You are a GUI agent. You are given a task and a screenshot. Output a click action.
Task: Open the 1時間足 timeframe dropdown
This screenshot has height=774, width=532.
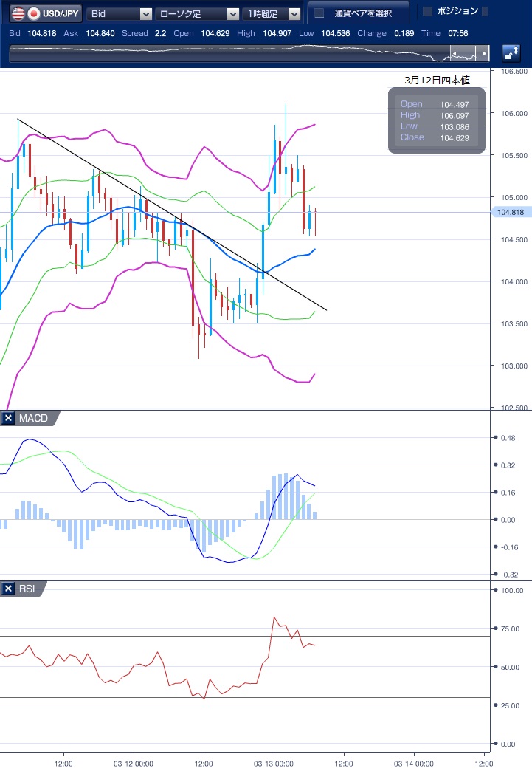(294, 14)
